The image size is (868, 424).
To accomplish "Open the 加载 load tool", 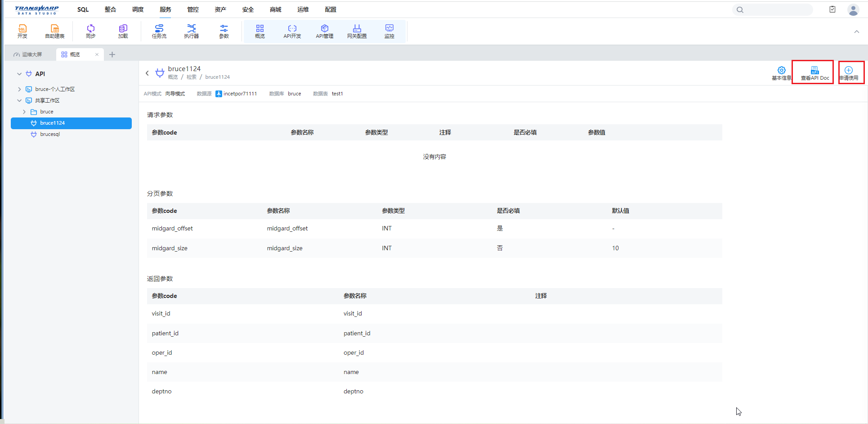I will pyautogui.click(x=123, y=31).
